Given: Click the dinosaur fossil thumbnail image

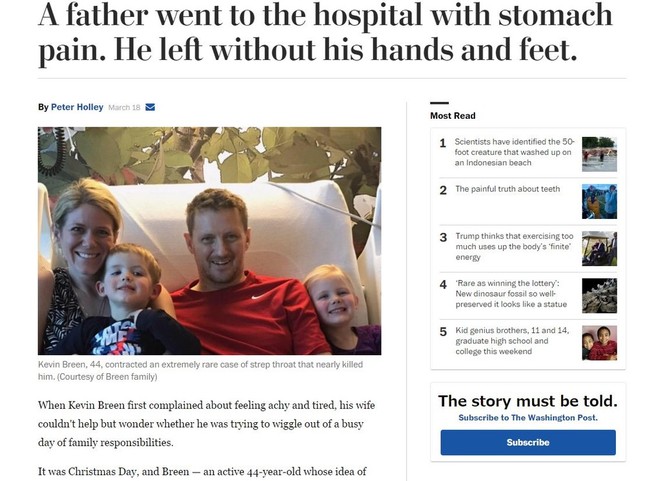Looking at the screenshot, I should (599, 295).
